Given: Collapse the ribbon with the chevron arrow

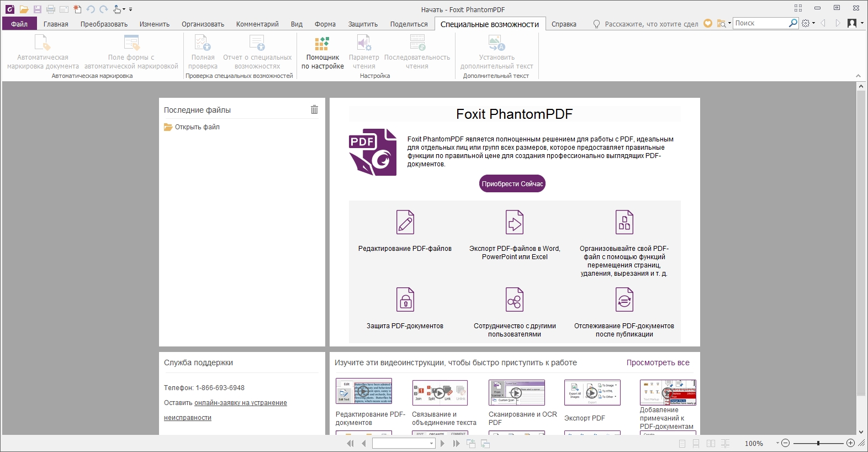Looking at the screenshot, I should coord(858,76).
